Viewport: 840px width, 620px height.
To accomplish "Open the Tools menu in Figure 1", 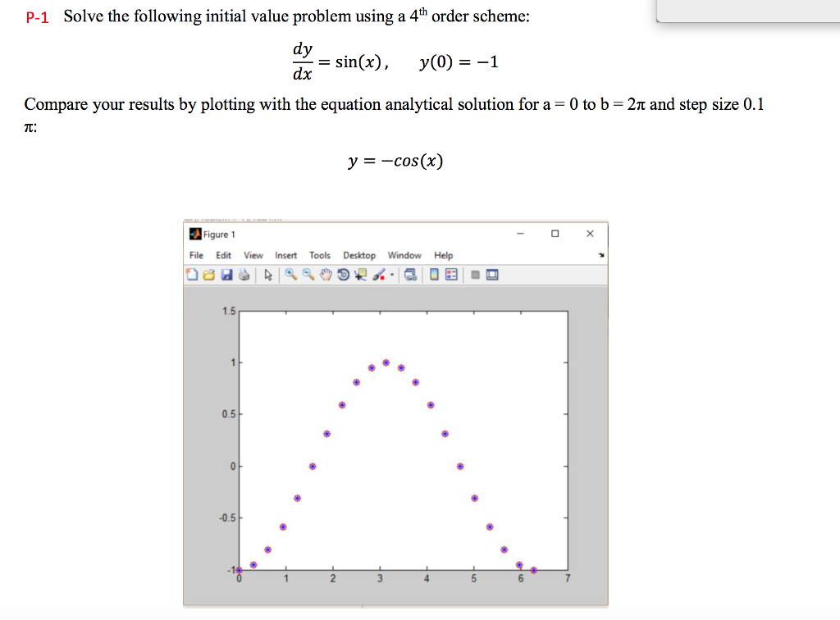I will tap(320, 255).
